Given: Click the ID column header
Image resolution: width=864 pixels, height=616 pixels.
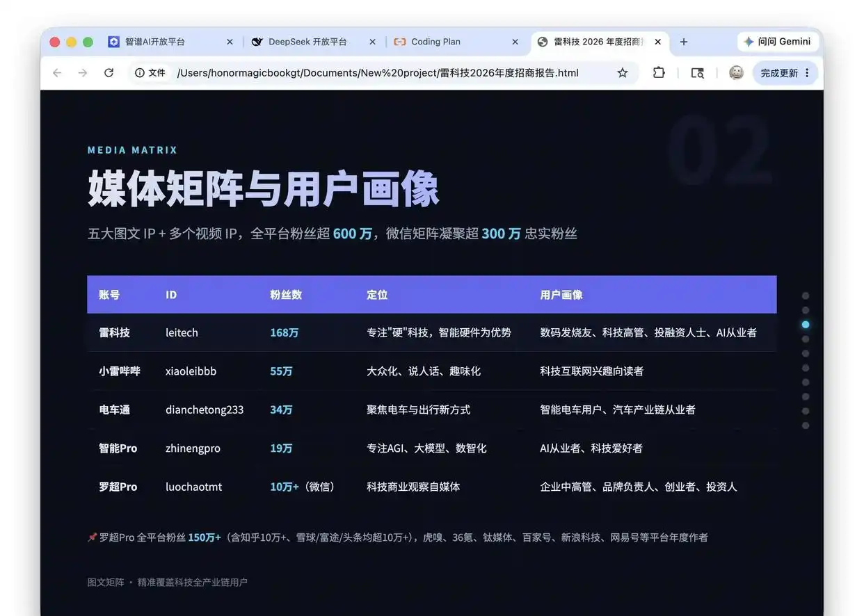Looking at the screenshot, I should (x=171, y=295).
